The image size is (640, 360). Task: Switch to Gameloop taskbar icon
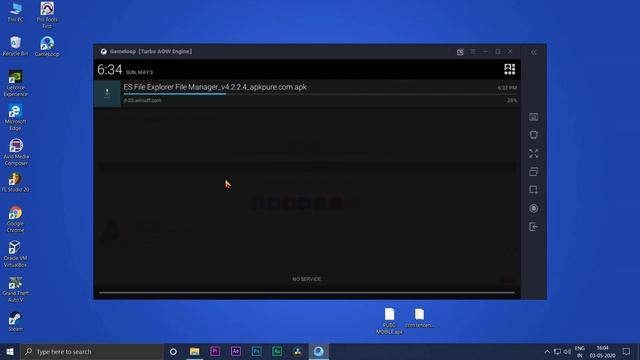(x=318, y=351)
